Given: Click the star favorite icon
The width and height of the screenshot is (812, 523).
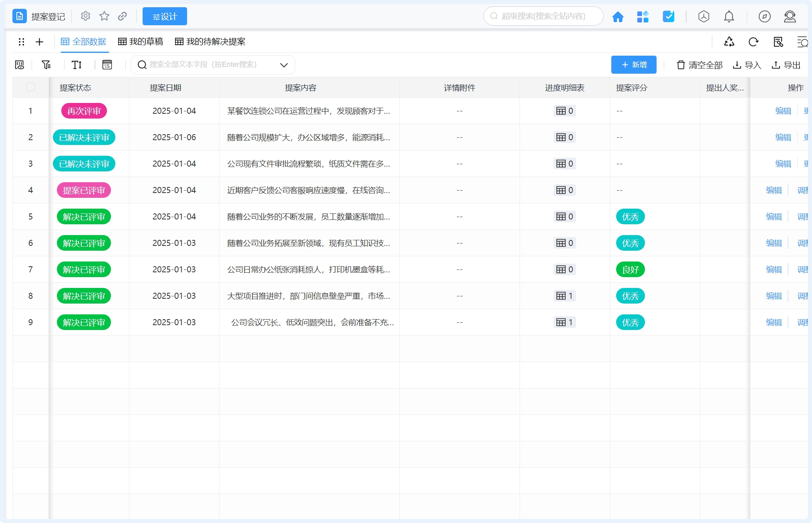Looking at the screenshot, I should click(x=104, y=16).
